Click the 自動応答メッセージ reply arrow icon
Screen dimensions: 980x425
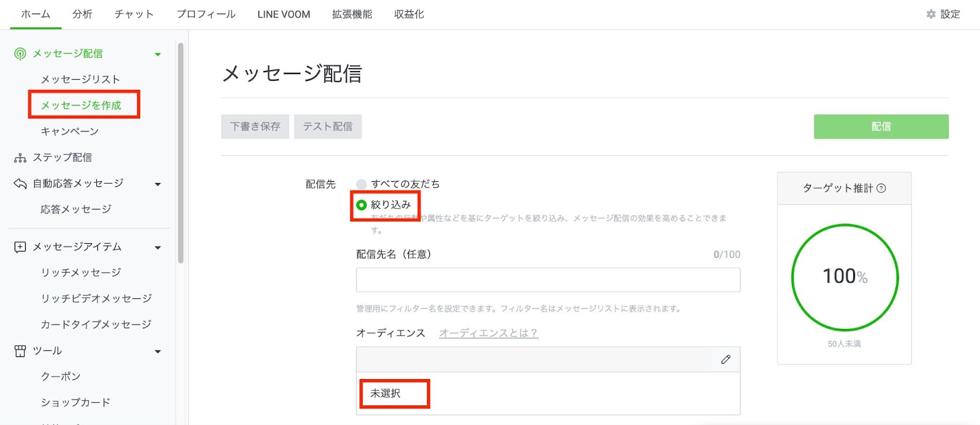[20, 184]
